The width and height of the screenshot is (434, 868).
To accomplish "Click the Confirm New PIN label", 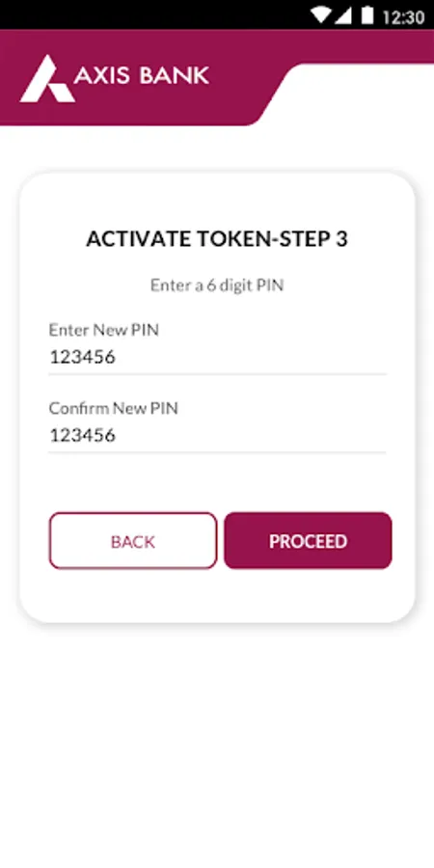I will 114,408.
